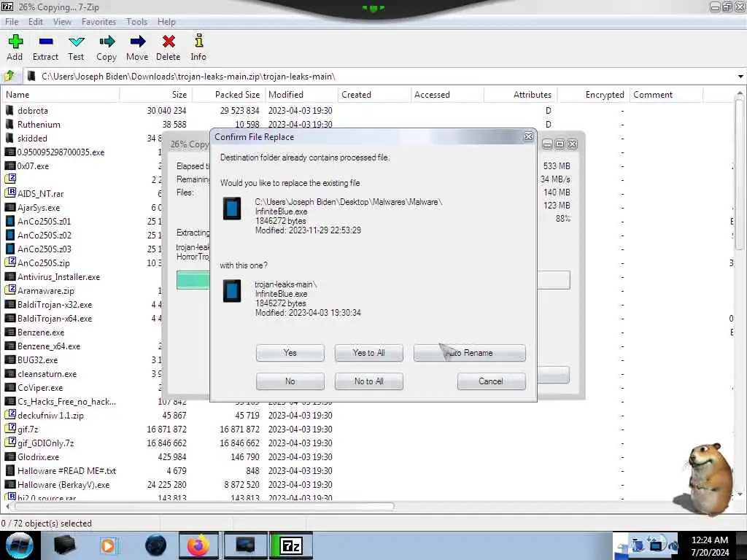Select the gif.7z archive icon
The image size is (747, 560).
(10, 429)
